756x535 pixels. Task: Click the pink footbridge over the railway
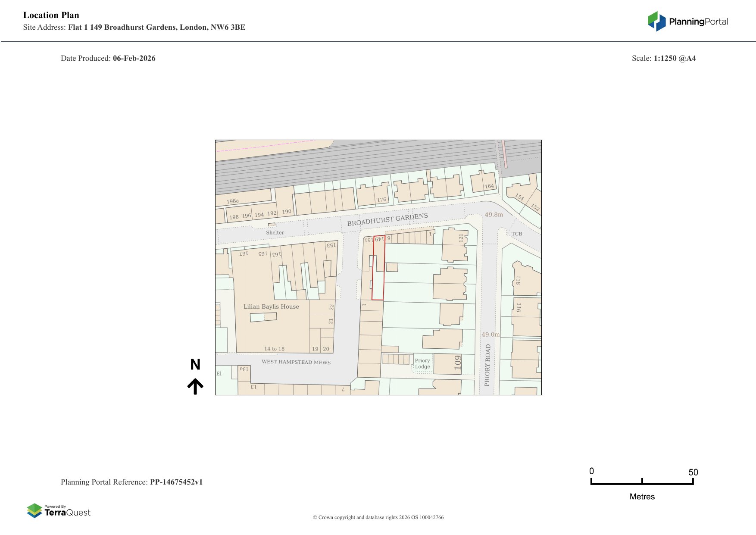click(504, 154)
